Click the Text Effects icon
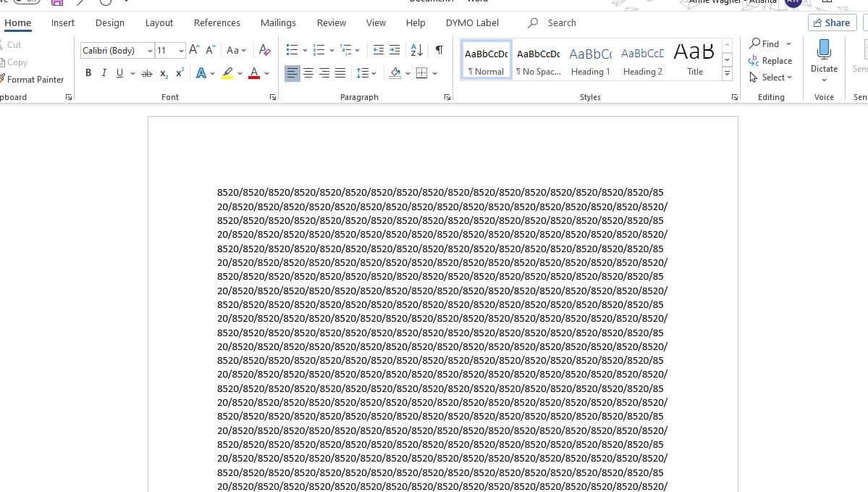 tap(201, 73)
